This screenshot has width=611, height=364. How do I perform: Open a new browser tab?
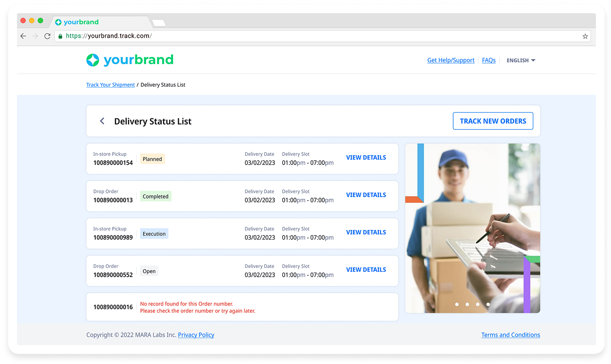[159, 23]
